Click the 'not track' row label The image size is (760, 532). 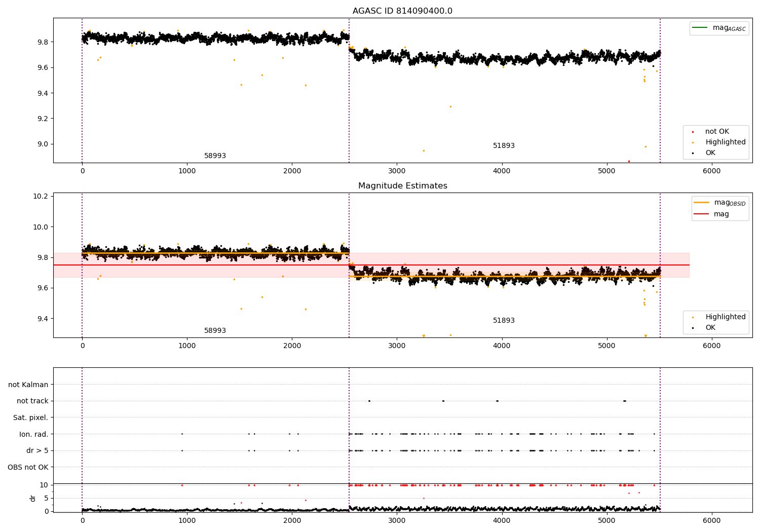pos(32,401)
